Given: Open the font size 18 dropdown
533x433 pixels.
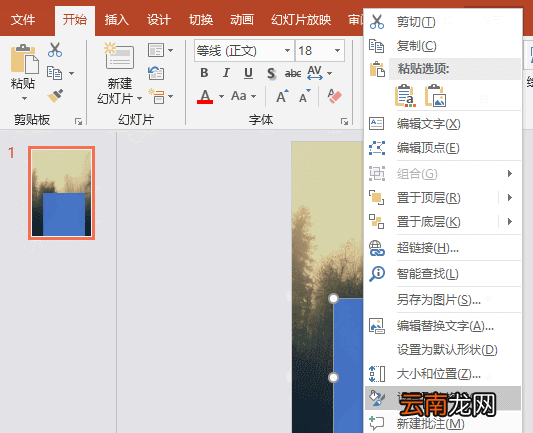Looking at the screenshot, I should click(337, 51).
